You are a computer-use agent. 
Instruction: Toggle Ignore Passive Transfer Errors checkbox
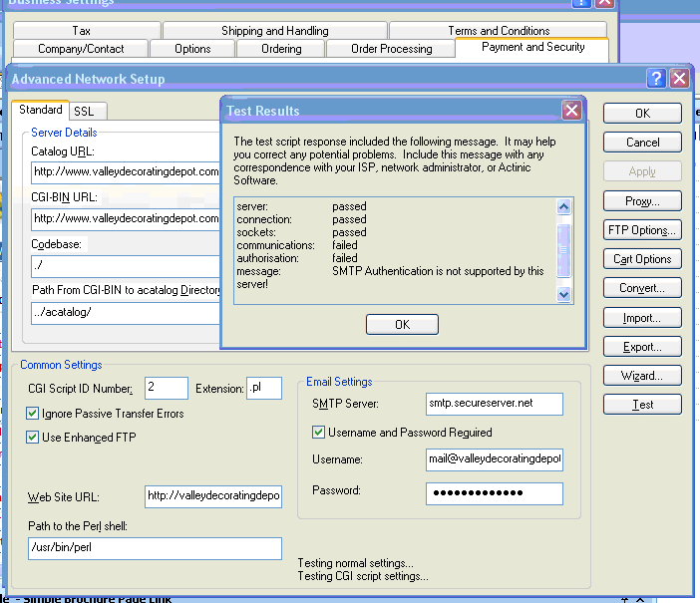(32, 413)
